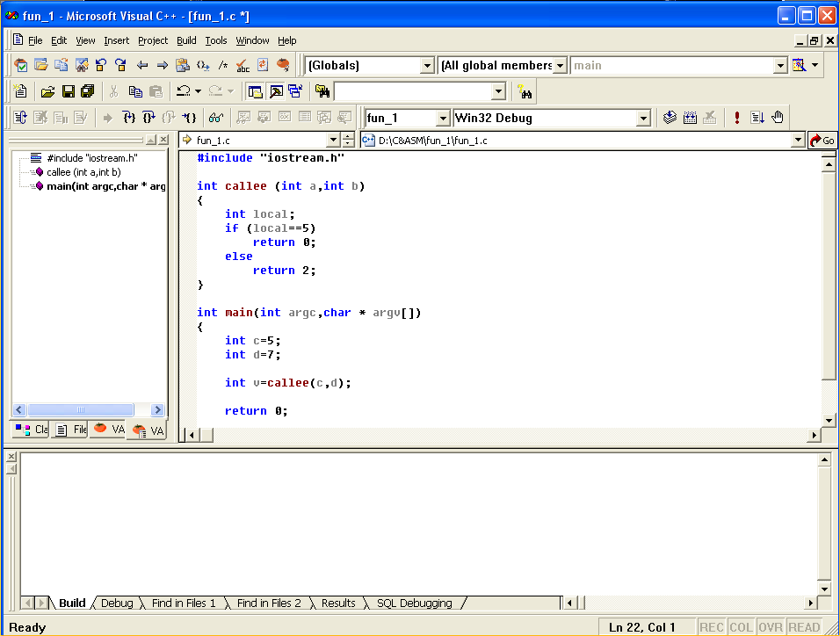
Task: Click the search text input field
Action: click(411, 91)
